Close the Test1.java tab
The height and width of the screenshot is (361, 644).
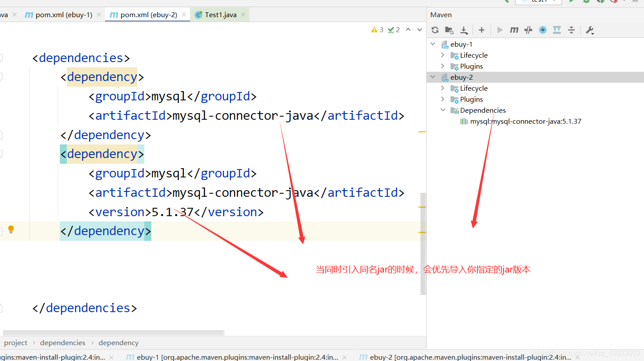point(243,15)
